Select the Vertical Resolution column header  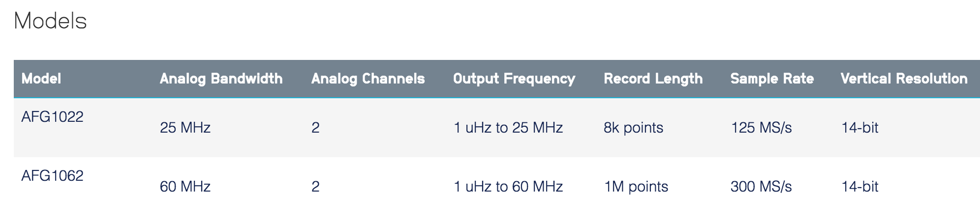(x=904, y=79)
